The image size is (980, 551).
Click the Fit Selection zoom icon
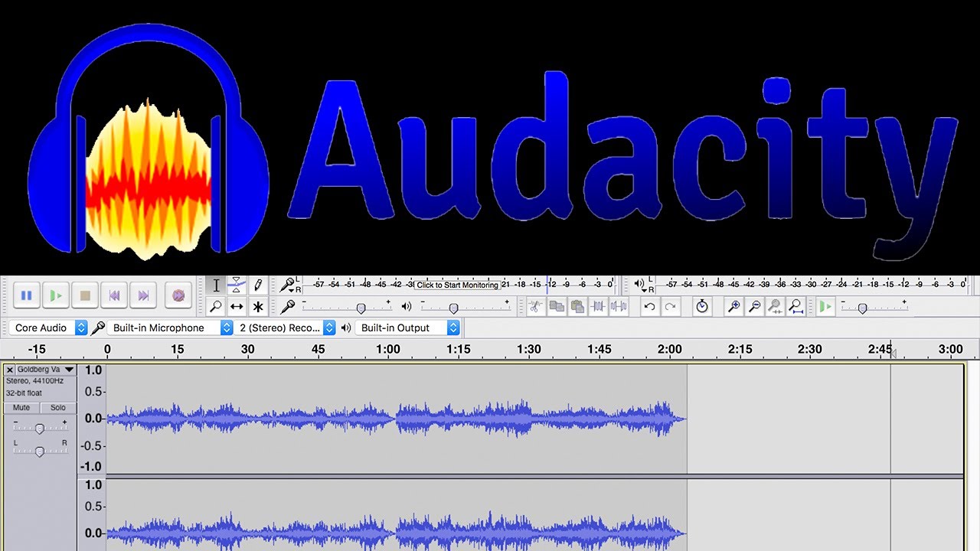pyautogui.click(x=775, y=307)
